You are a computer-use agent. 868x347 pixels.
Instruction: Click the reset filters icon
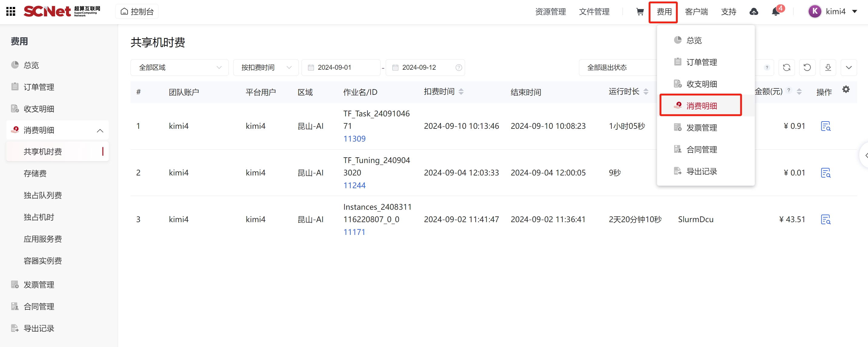[807, 67]
